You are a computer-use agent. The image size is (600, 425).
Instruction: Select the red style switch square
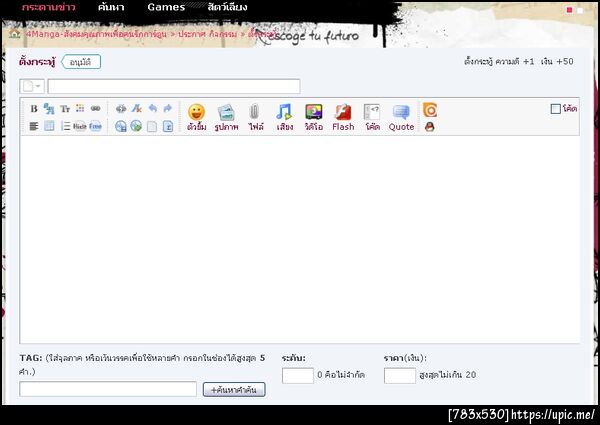point(569,10)
